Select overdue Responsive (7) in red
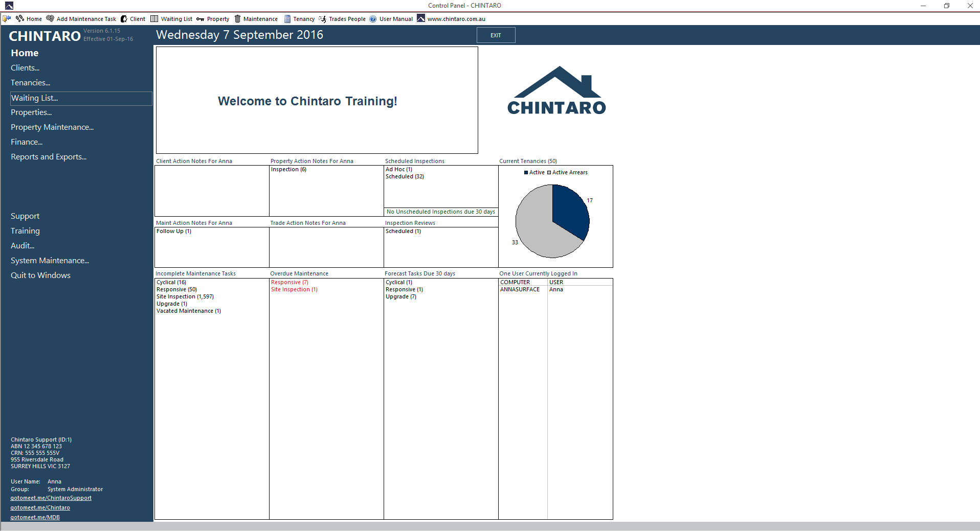The height and width of the screenshot is (531, 980). point(289,283)
